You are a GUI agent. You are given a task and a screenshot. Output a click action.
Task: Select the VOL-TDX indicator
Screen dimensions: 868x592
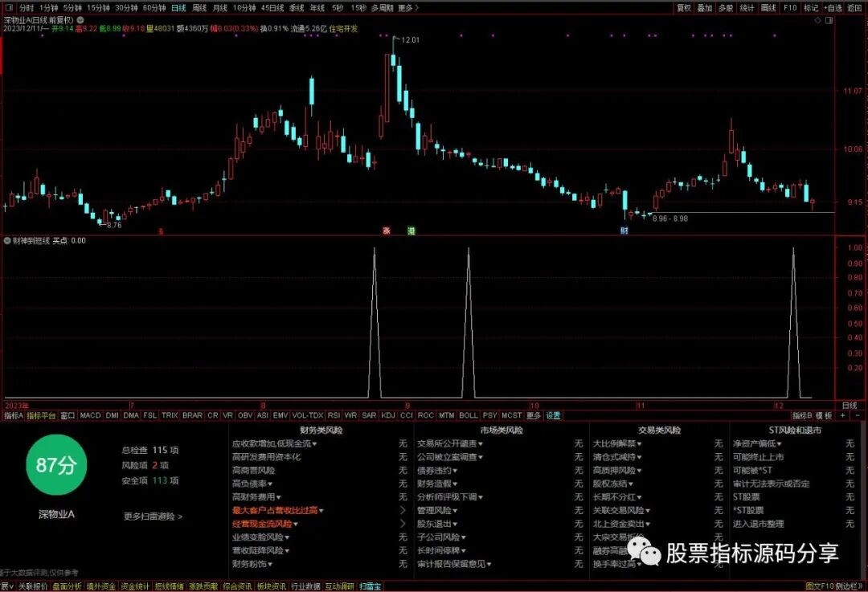click(307, 415)
